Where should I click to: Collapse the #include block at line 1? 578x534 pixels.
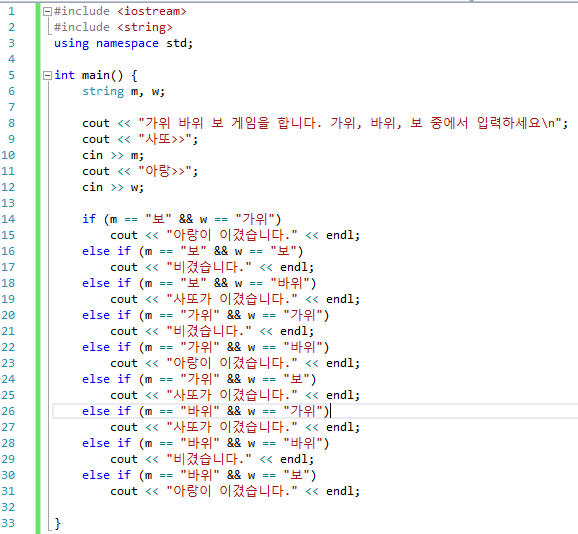47,11
